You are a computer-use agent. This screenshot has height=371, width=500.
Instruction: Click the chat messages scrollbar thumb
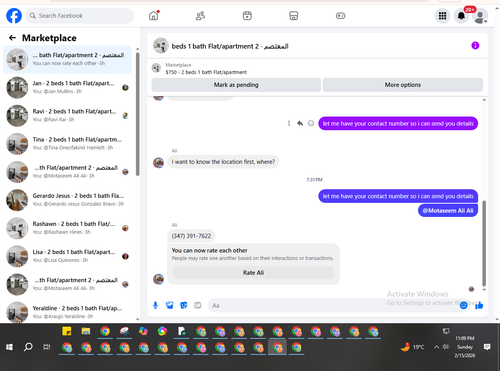pos(484,243)
